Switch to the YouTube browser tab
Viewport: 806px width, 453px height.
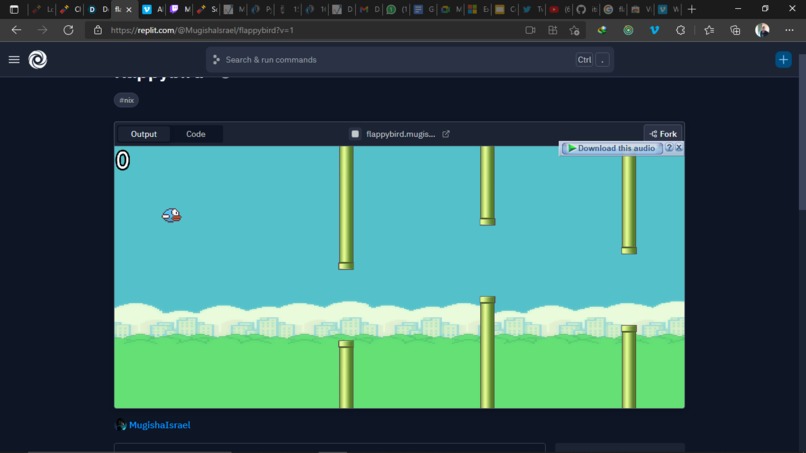pyautogui.click(x=559, y=9)
